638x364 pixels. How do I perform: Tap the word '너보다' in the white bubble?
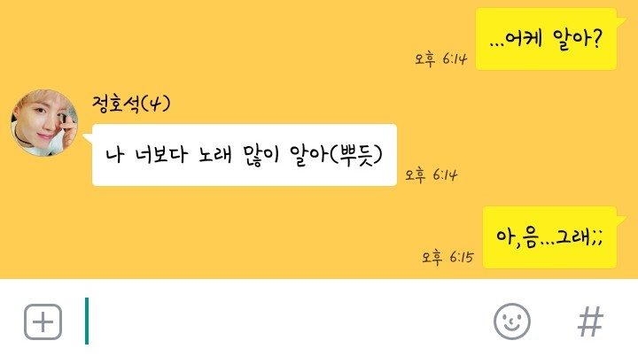161,155
